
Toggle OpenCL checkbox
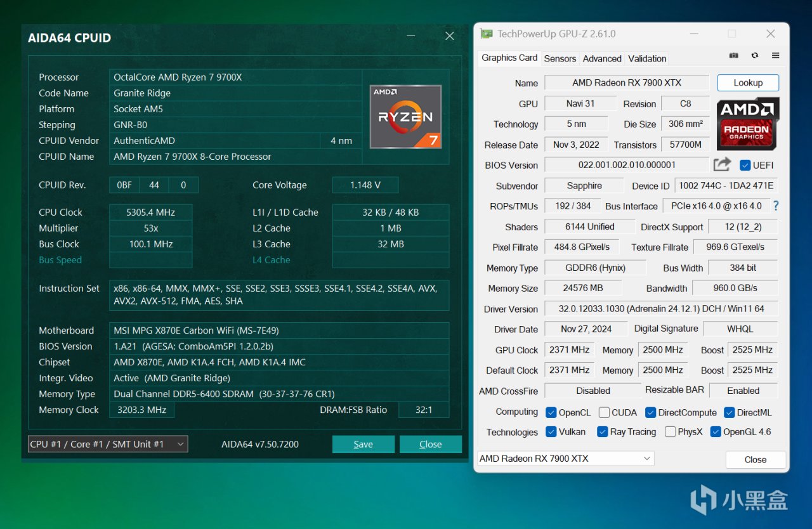(x=551, y=412)
